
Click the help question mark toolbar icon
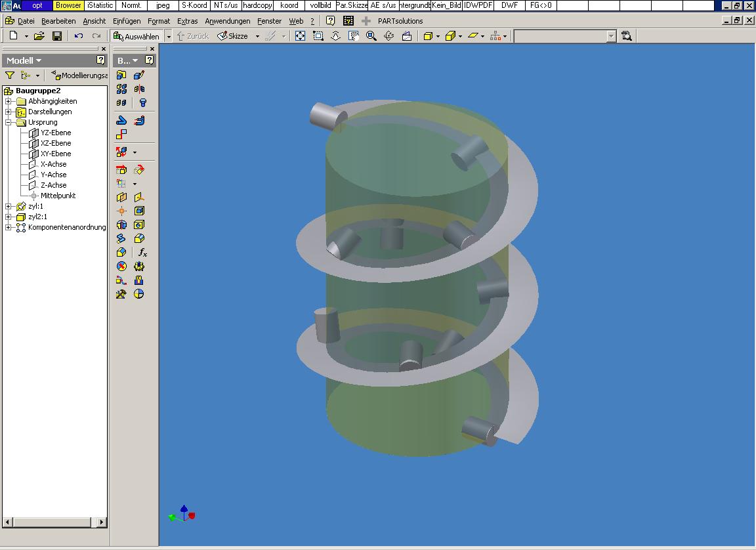click(x=330, y=21)
